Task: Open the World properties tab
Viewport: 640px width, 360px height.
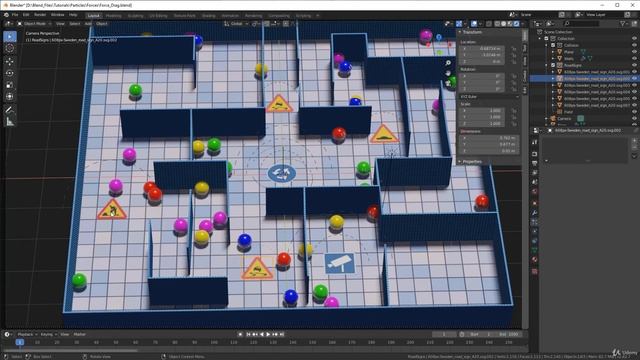Action: click(535, 191)
